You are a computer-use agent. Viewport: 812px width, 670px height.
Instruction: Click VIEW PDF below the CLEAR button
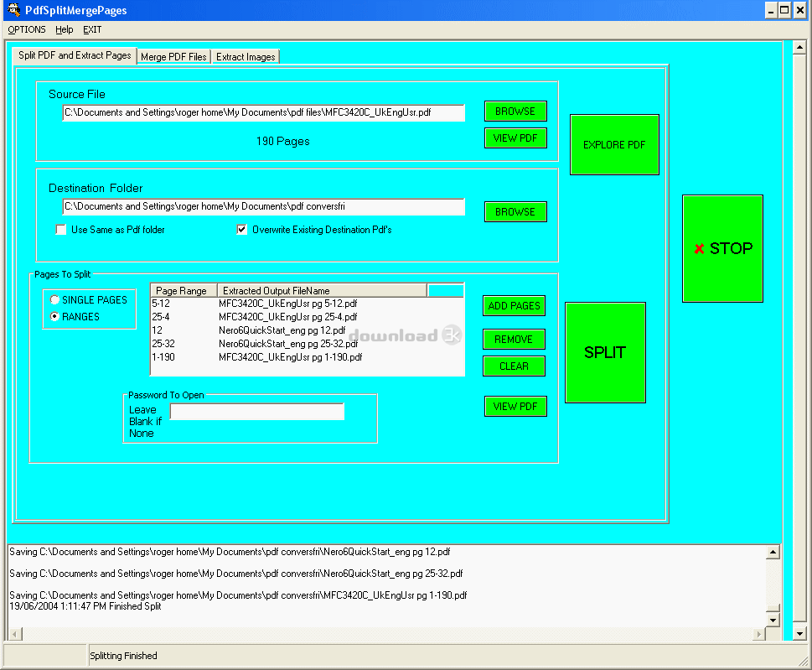point(515,406)
